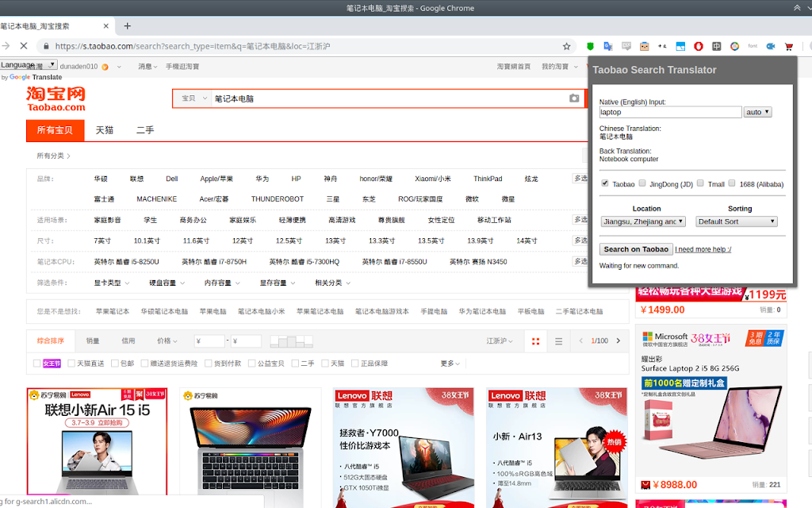
Task: Check the 正品保障 filter
Action: click(354, 364)
